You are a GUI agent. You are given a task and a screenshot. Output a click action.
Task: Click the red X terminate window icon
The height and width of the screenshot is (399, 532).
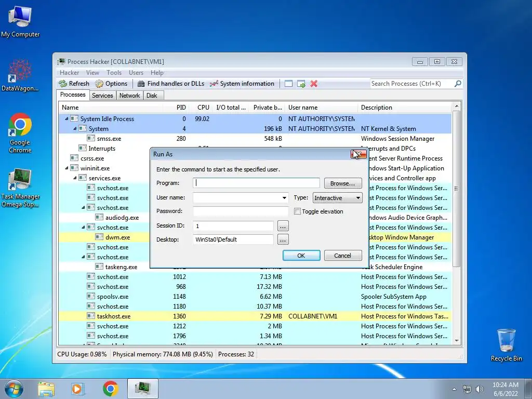pyautogui.click(x=314, y=84)
